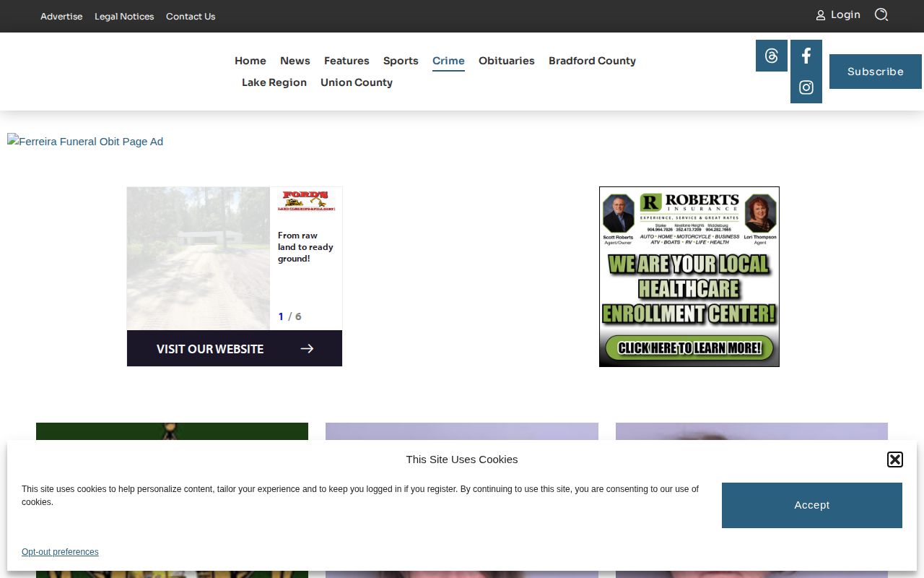Screen dimensions: 924x578
Task: Open the Obituaries section
Action: pyautogui.click(x=507, y=61)
